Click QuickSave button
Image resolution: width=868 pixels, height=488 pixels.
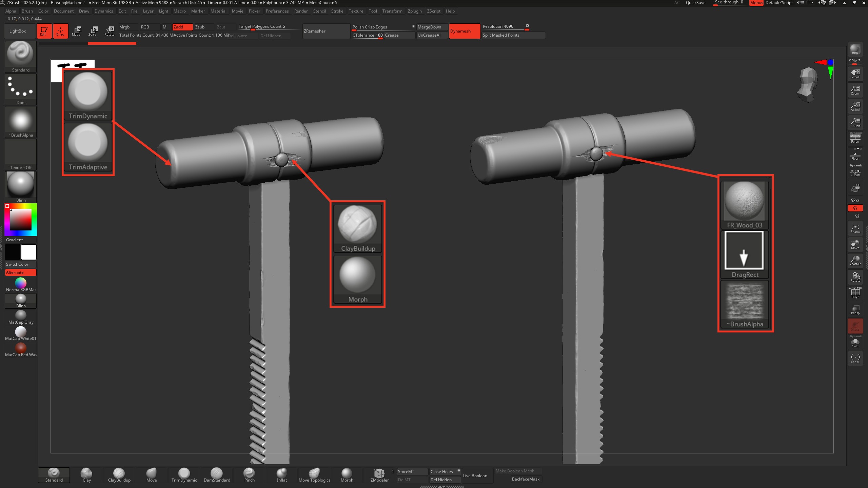click(x=695, y=3)
